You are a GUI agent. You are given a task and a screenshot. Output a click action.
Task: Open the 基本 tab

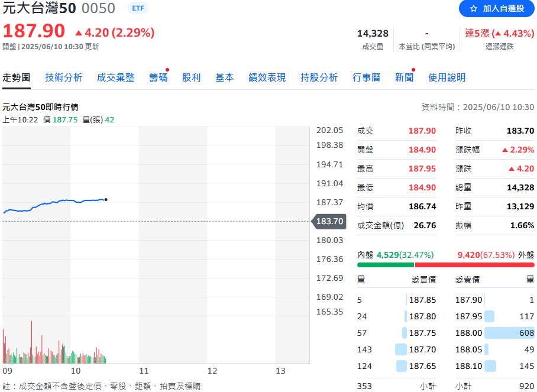(224, 77)
